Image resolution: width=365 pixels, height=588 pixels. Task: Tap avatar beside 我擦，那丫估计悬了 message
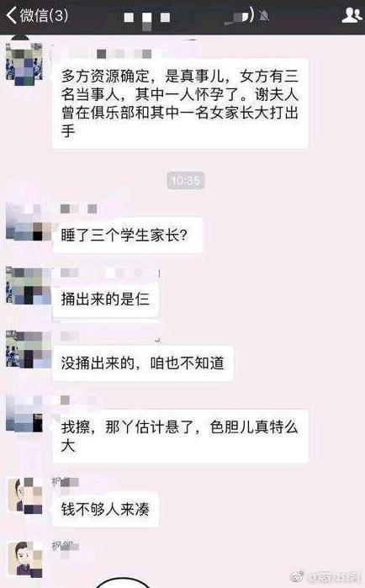click(24, 413)
